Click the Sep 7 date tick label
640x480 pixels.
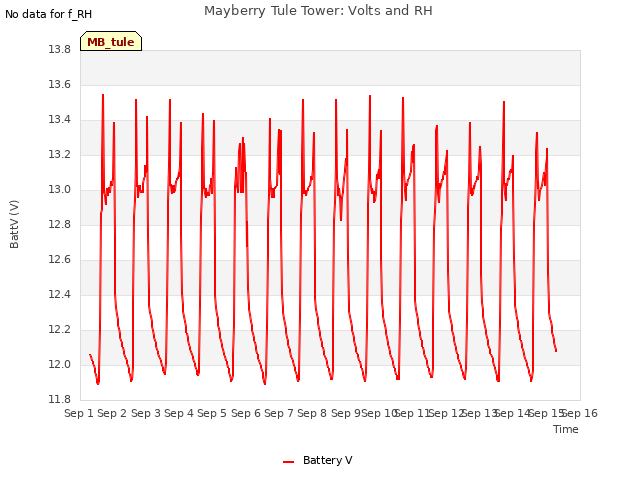[x=279, y=413]
